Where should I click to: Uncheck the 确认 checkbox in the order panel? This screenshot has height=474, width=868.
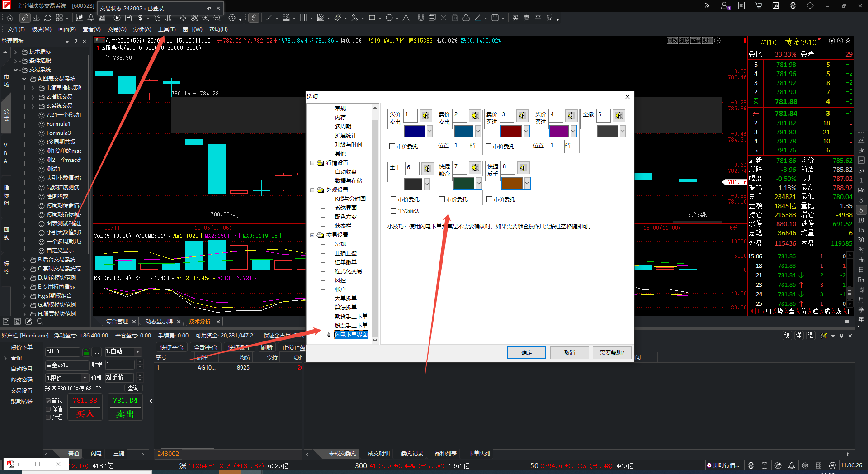tap(48, 401)
